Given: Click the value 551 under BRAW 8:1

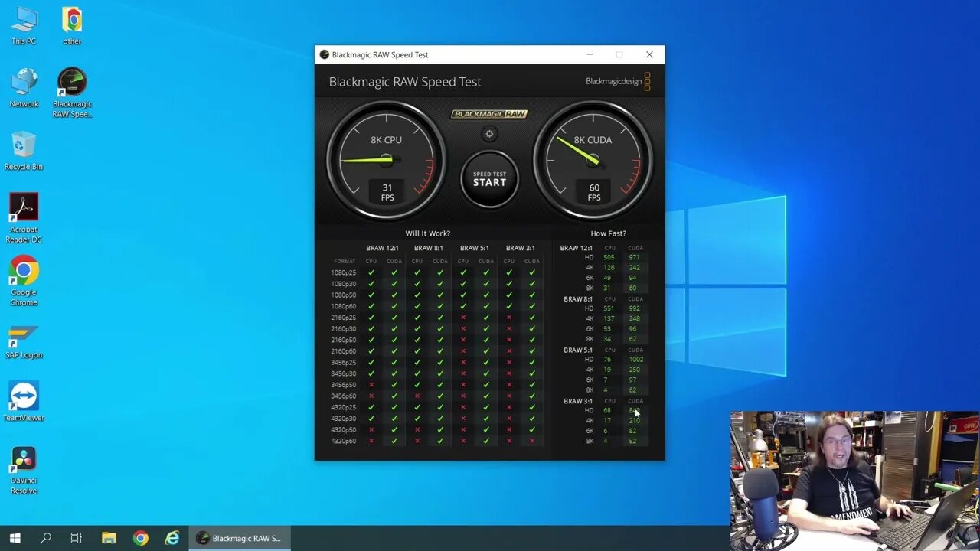Looking at the screenshot, I should [x=609, y=308].
